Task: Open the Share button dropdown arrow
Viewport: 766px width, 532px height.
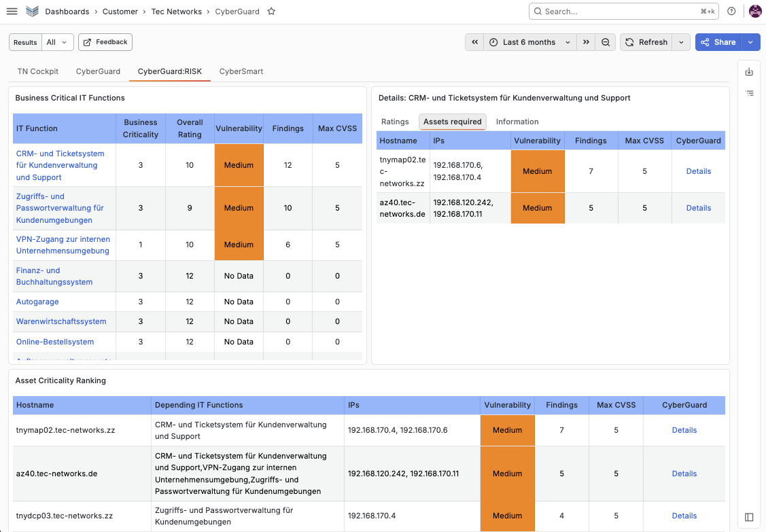Action: [x=750, y=42]
